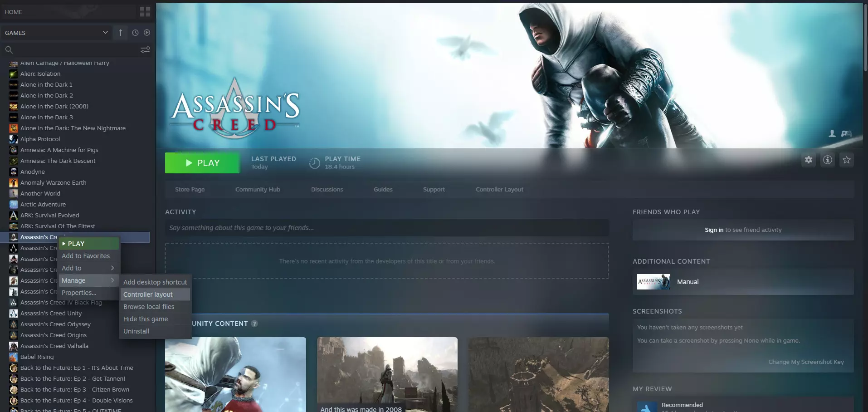This screenshot has width=868, height=412.
Task: Click the single-player person icon on banner
Action: [x=832, y=133]
